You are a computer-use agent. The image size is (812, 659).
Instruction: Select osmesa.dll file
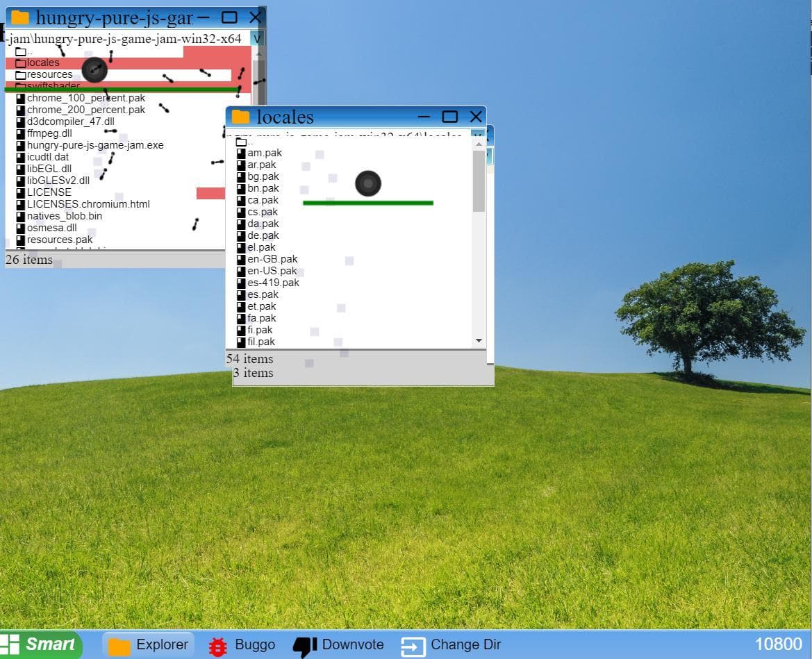pyautogui.click(x=47, y=228)
